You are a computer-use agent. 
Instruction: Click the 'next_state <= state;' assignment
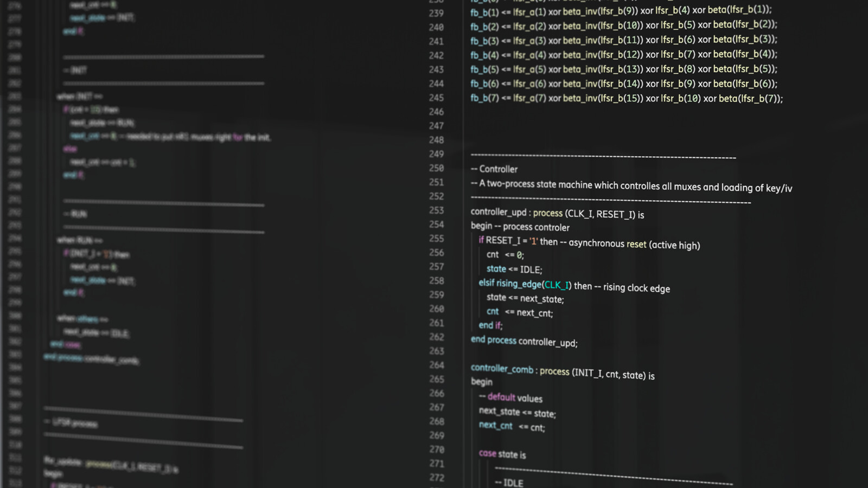tap(517, 412)
